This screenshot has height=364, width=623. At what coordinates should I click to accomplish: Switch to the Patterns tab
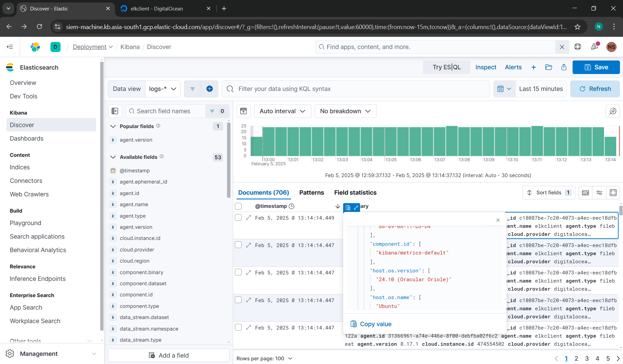(x=312, y=193)
